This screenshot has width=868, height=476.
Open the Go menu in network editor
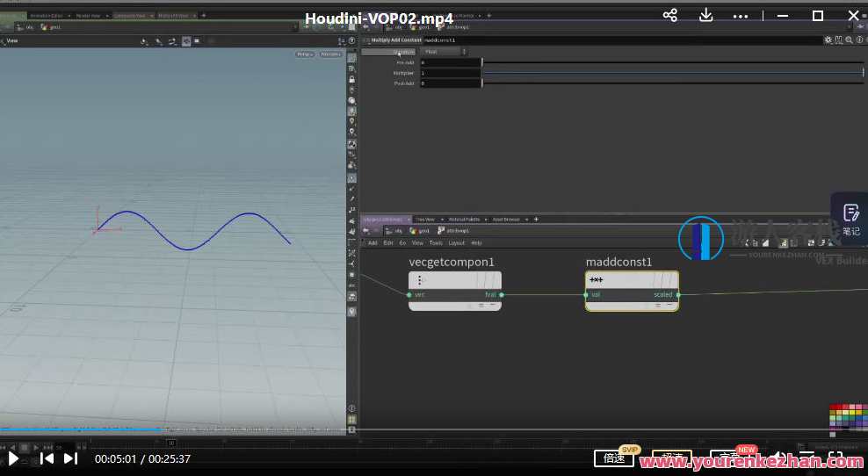pos(402,243)
